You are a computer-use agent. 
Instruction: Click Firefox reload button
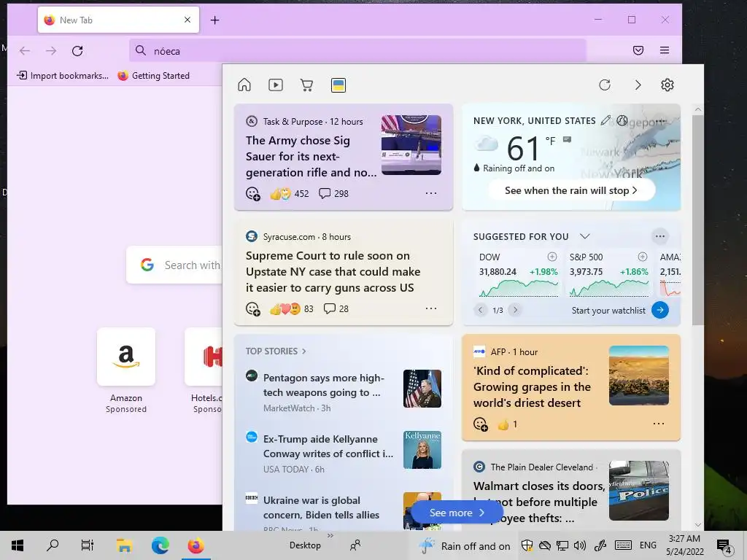pos(77,51)
